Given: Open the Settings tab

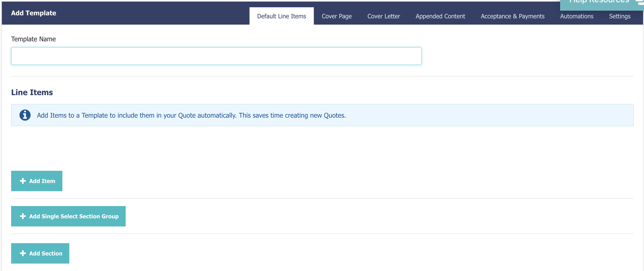Looking at the screenshot, I should point(619,16).
